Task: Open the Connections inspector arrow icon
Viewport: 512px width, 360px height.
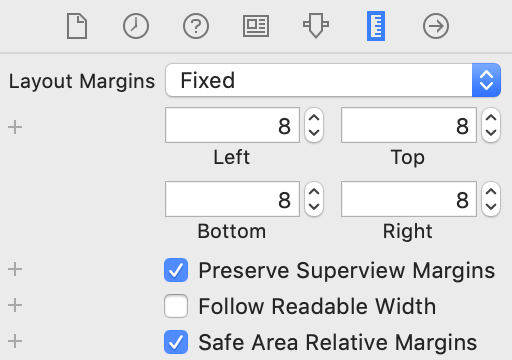Action: click(x=436, y=26)
